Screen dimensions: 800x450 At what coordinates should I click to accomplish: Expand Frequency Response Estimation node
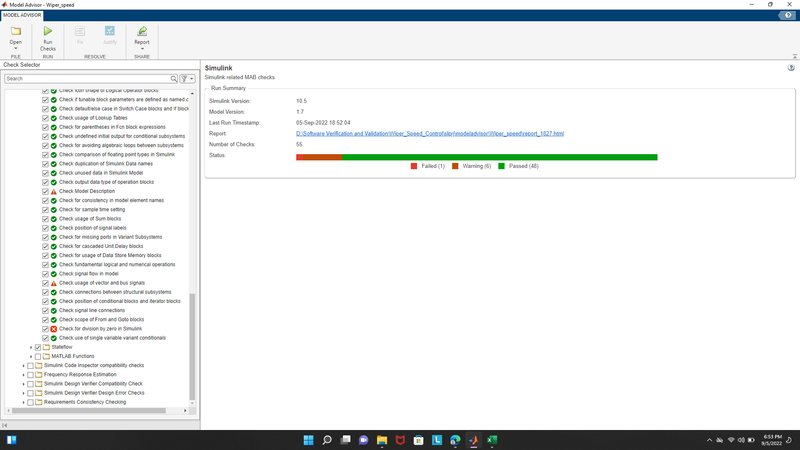tap(23, 375)
